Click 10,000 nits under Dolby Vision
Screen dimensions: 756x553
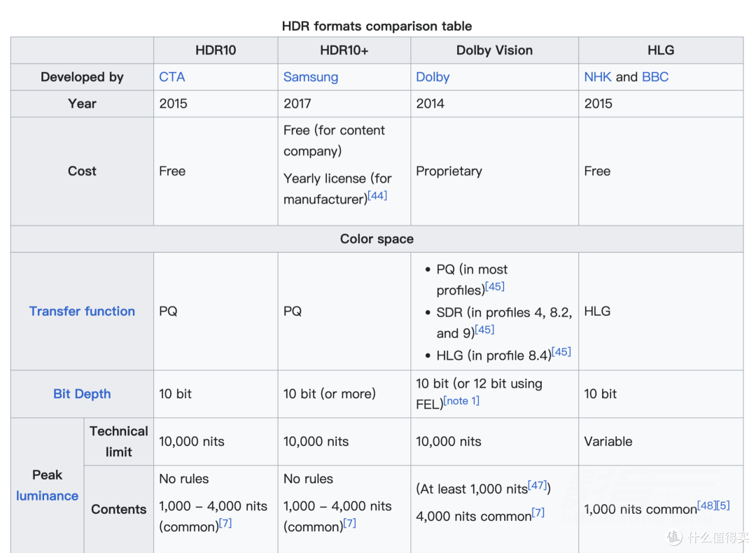[449, 442]
